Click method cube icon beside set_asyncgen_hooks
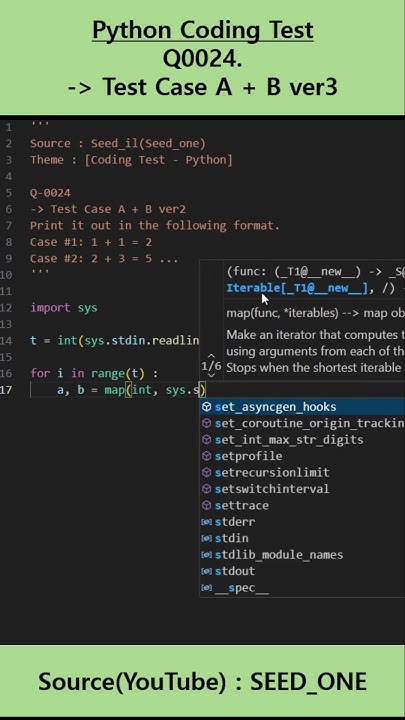Viewport: 405px width, 720px height. (207, 407)
